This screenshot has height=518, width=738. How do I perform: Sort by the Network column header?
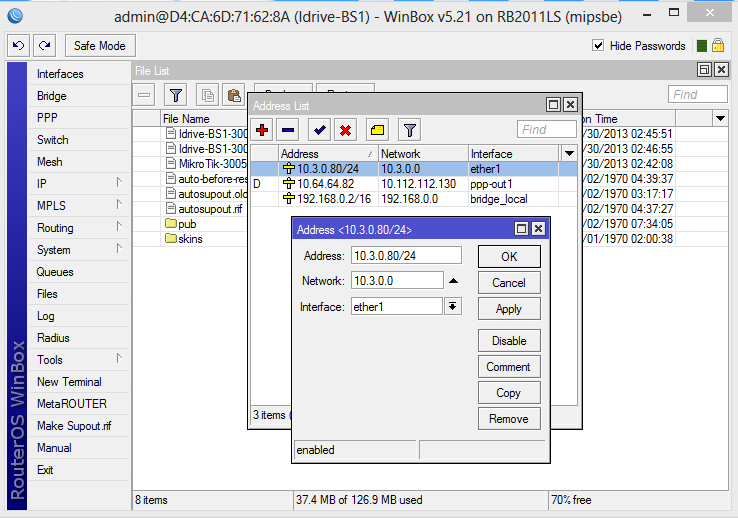(x=423, y=154)
